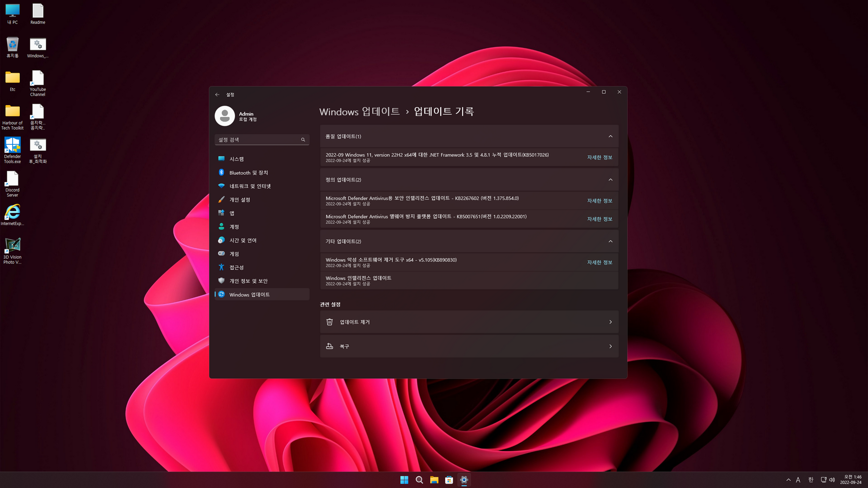Select the 설치 후_최적화 desktop icon
Viewport: 868px width, 488px height.
point(38,151)
